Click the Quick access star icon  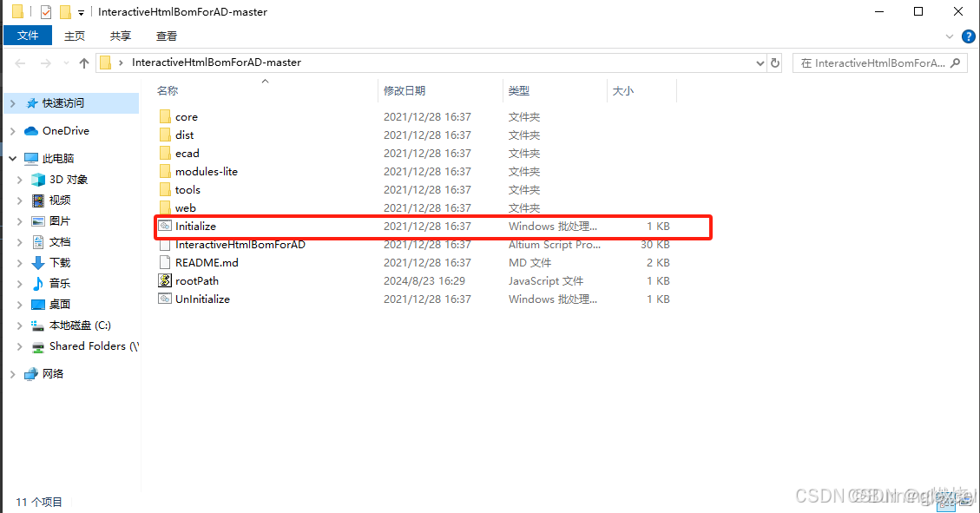31,103
